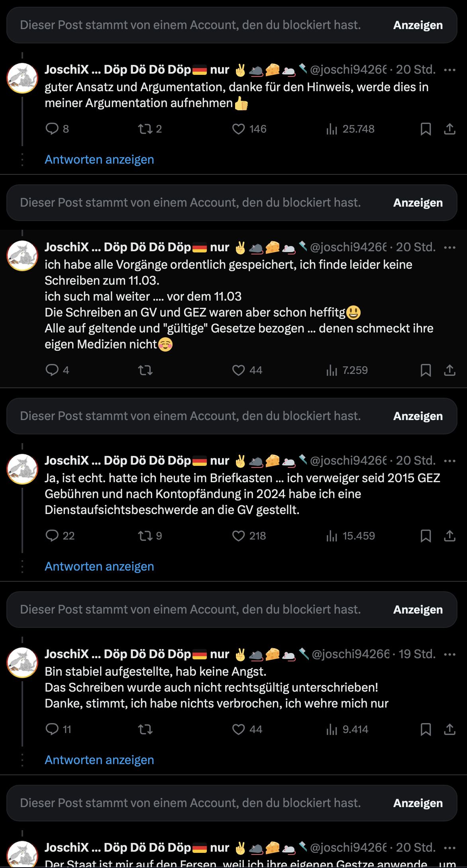Reveal blocked post above 'Bin stabiel' reply
The height and width of the screenshot is (868, 467).
(x=418, y=610)
